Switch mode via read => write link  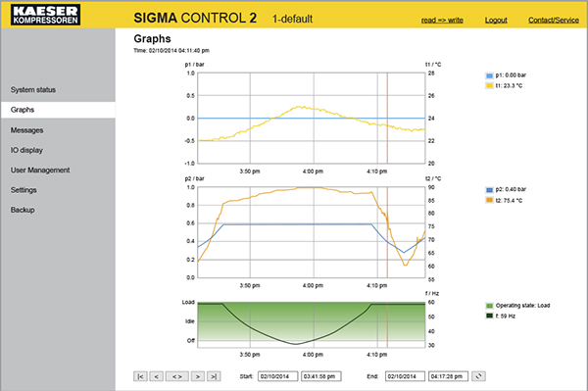tap(442, 20)
